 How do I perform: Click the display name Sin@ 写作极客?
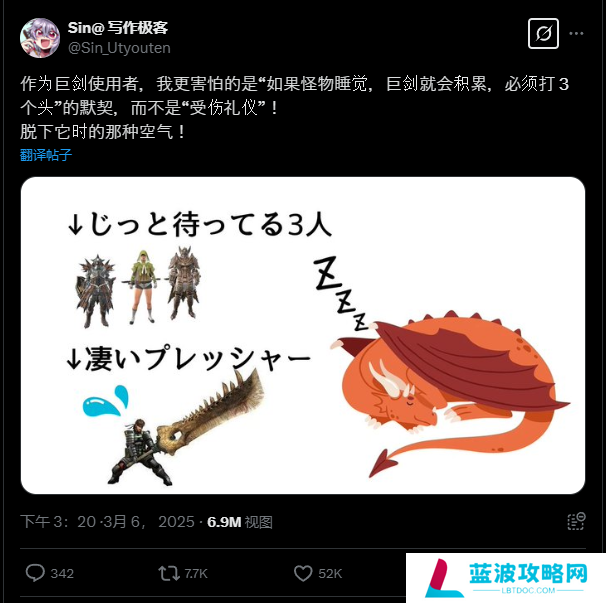pyautogui.click(x=118, y=27)
